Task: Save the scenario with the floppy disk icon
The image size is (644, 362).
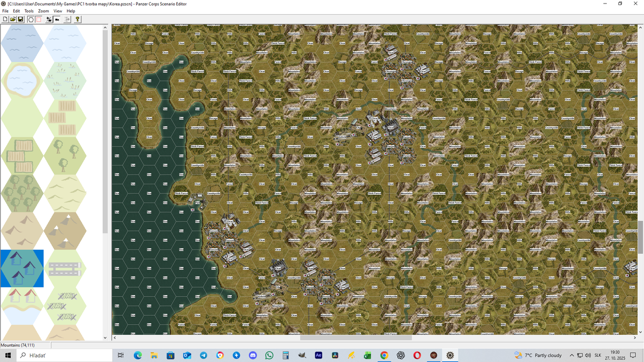Action: pyautogui.click(x=21, y=19)
